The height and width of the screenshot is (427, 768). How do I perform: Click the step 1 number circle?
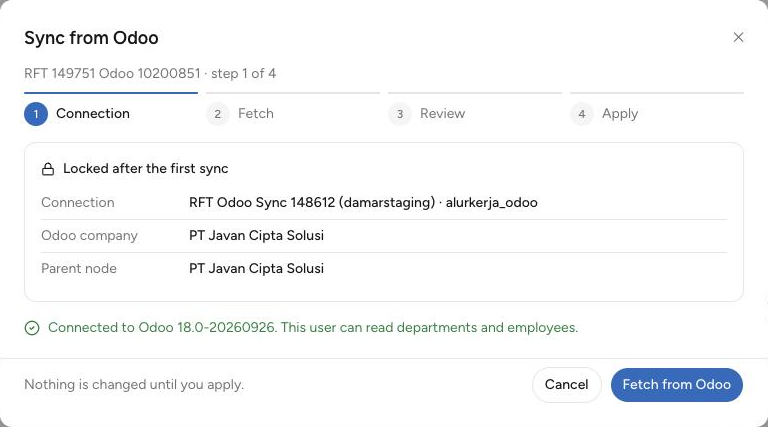(36, 114)
